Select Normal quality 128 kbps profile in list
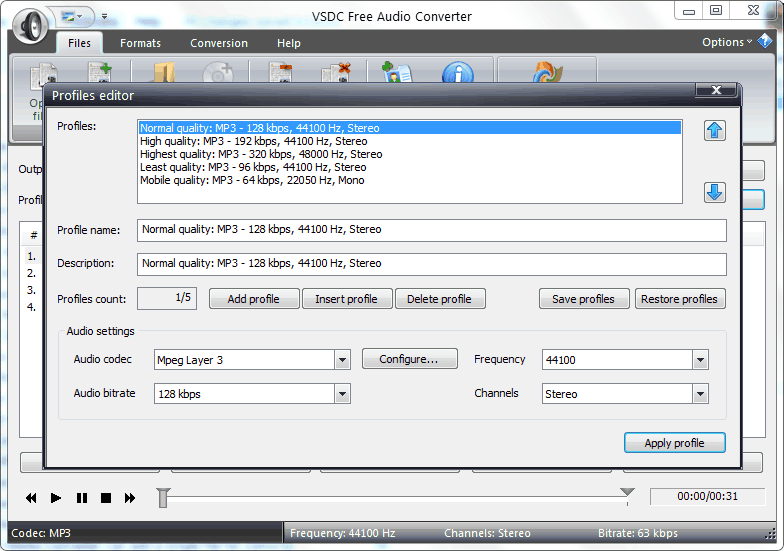 [410, 128]
